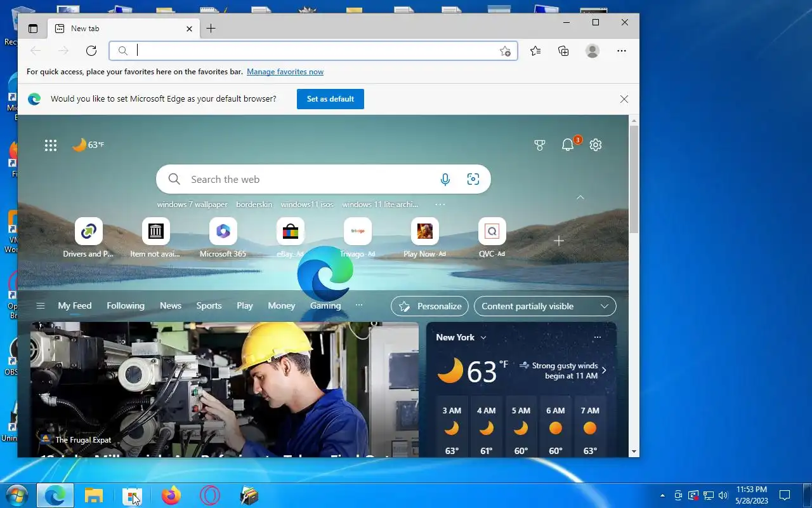
Task: Launch Opera from the taskbar
Action: tap(210, 495)
